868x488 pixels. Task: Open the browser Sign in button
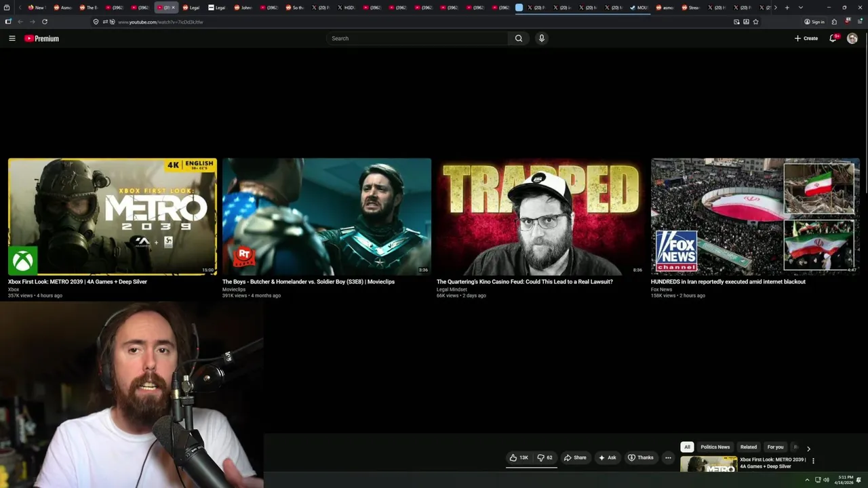[814, 22]
